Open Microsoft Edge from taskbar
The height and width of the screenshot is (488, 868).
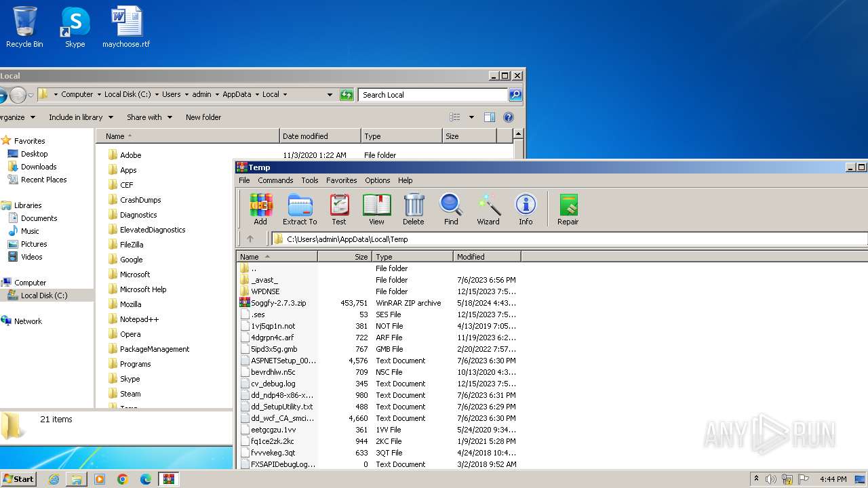[x=146, y=479]
